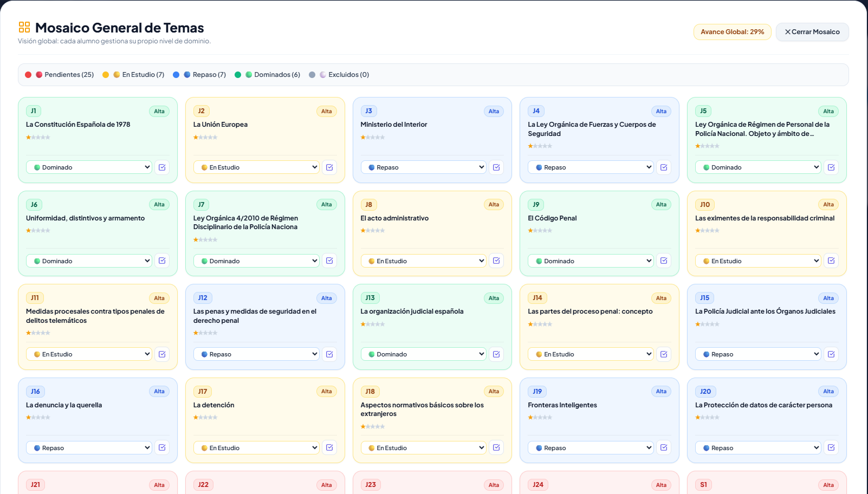The height and width of the screenshot is (494, 868).
Task: Expand status dropdown for Ministerio del Interior
Action: click(424, 167)
